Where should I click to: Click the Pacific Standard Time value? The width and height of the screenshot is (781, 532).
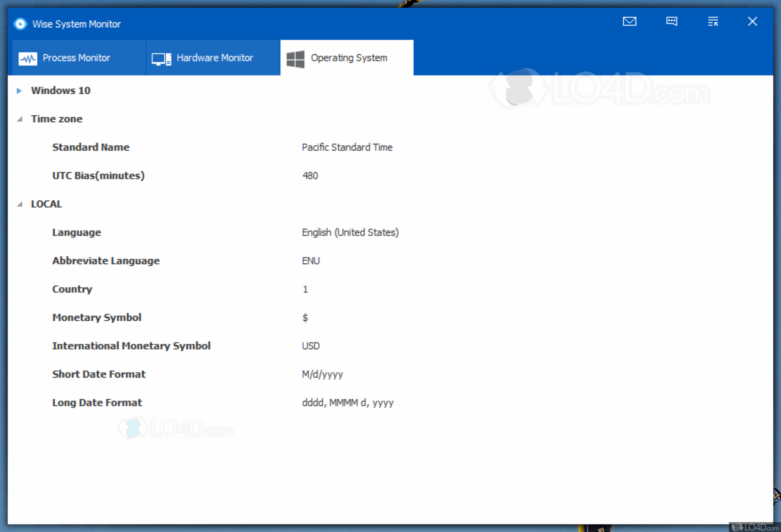[347, 147]
